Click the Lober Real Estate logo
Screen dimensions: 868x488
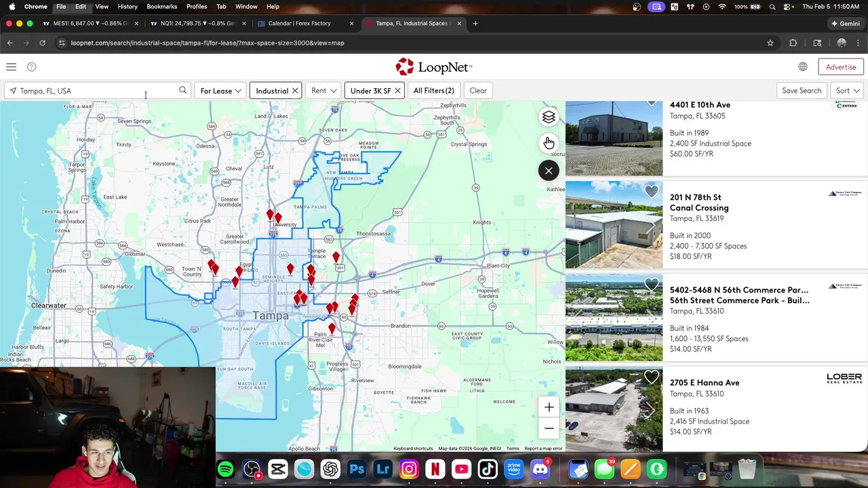pyautogui.click(x=844, y=378)
